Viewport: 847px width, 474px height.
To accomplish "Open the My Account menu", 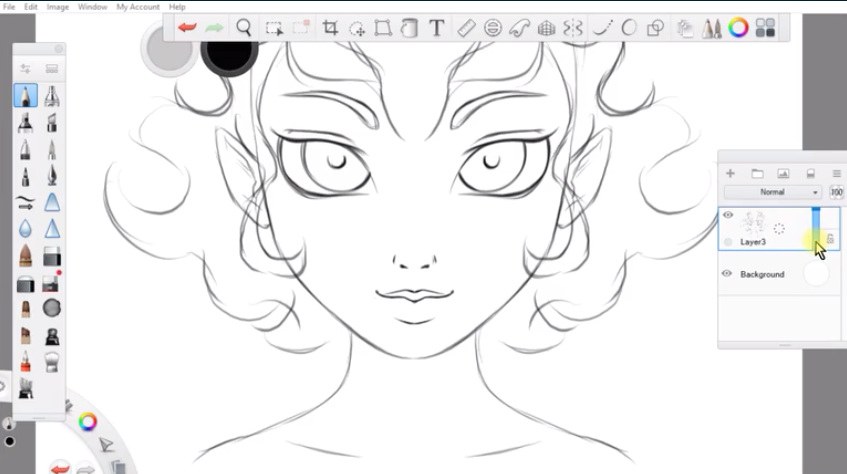I will click(x=138, y=7).
